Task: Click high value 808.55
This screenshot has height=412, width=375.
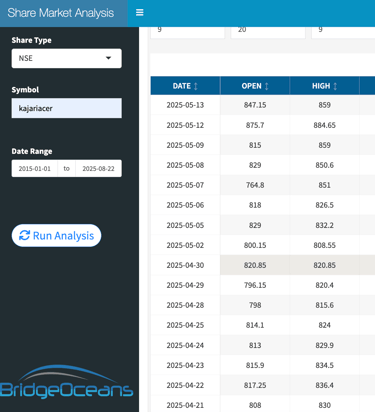Action: point(324,245)
